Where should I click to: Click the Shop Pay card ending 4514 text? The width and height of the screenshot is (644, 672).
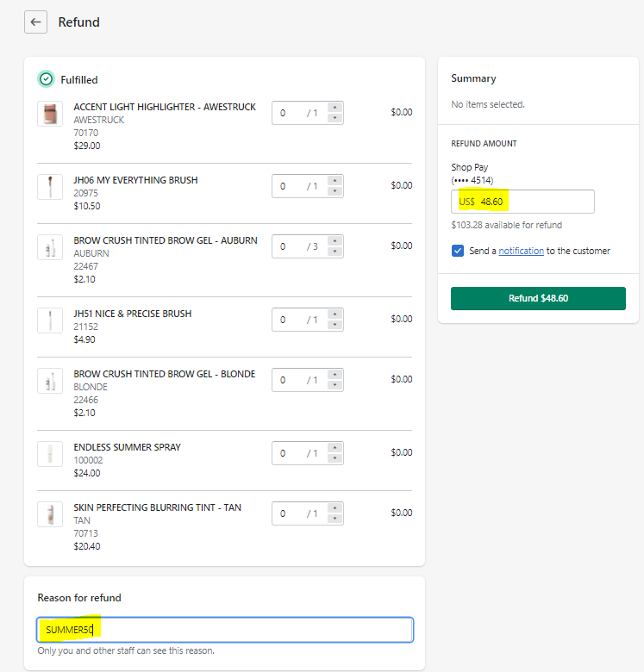(x=472, y=173)
